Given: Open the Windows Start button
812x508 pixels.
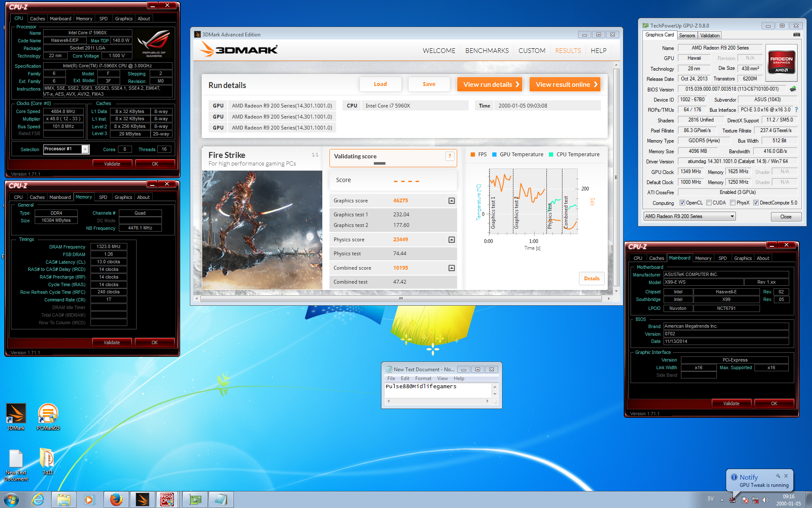Looking at the screenshot, I should click(11, 500).
